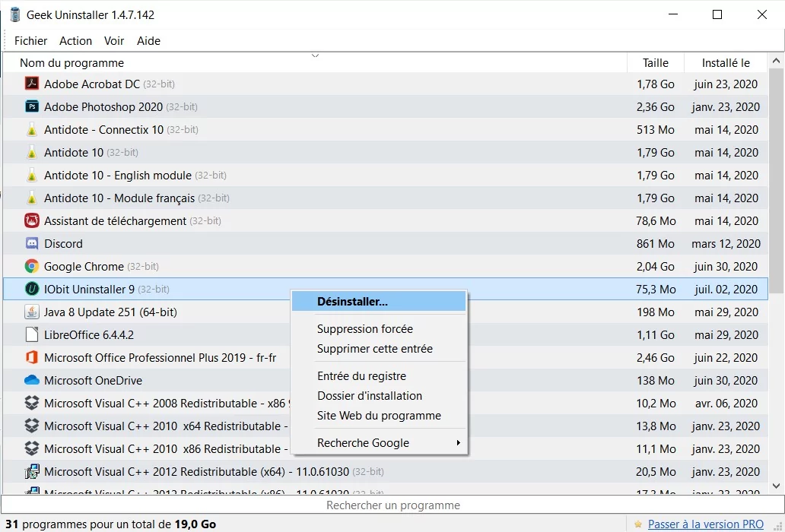Click the Assistant de téléchargement icon
785x532 pixels.
31,220
